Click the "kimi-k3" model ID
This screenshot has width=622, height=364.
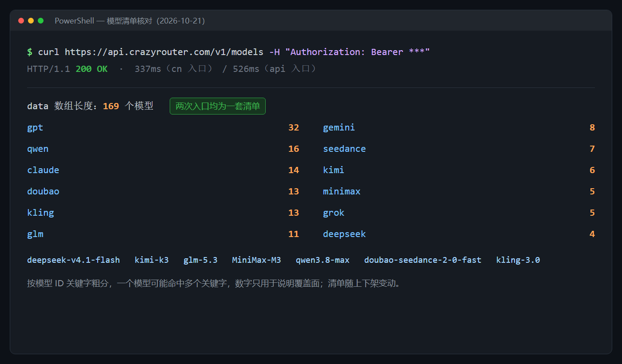(152, 260)
